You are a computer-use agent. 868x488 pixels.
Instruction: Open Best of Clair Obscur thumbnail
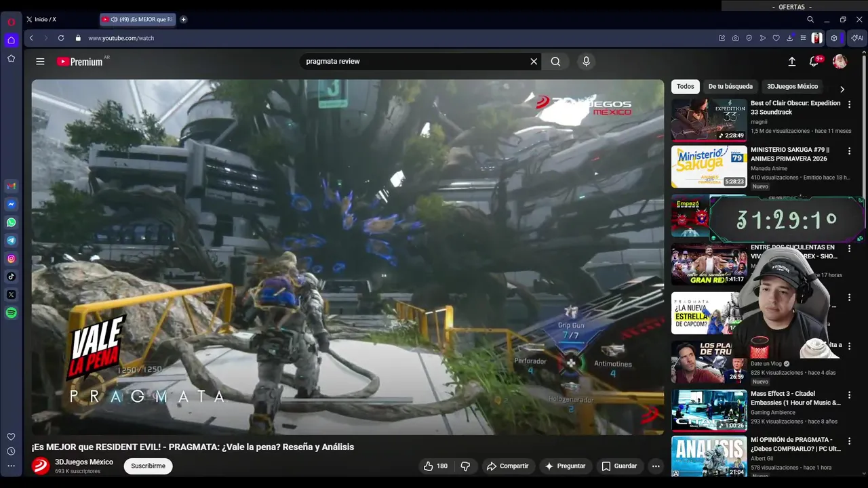(709, 120)
